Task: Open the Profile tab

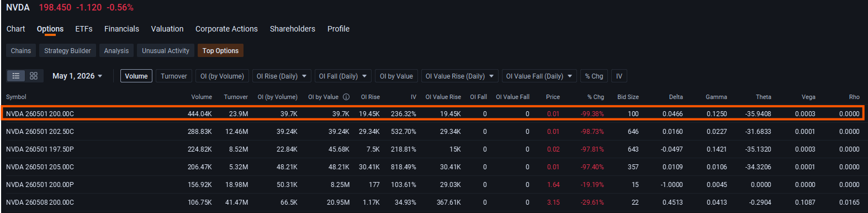Action: [338, 29]
